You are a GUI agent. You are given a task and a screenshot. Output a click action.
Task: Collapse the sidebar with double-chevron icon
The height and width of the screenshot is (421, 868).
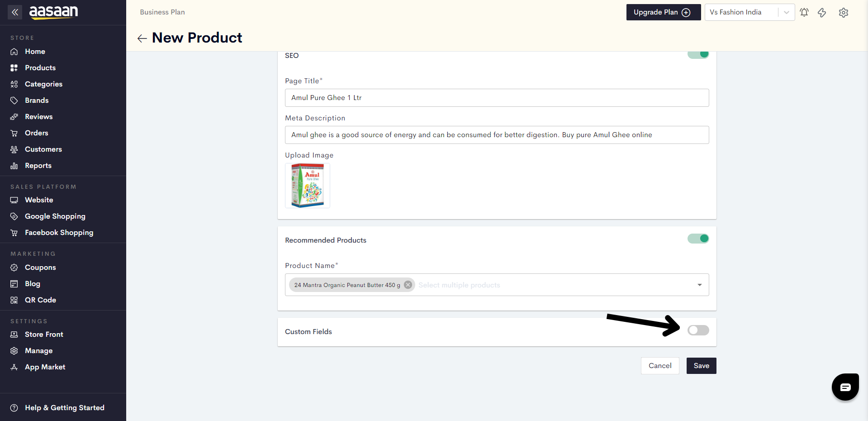pos(15,12)
